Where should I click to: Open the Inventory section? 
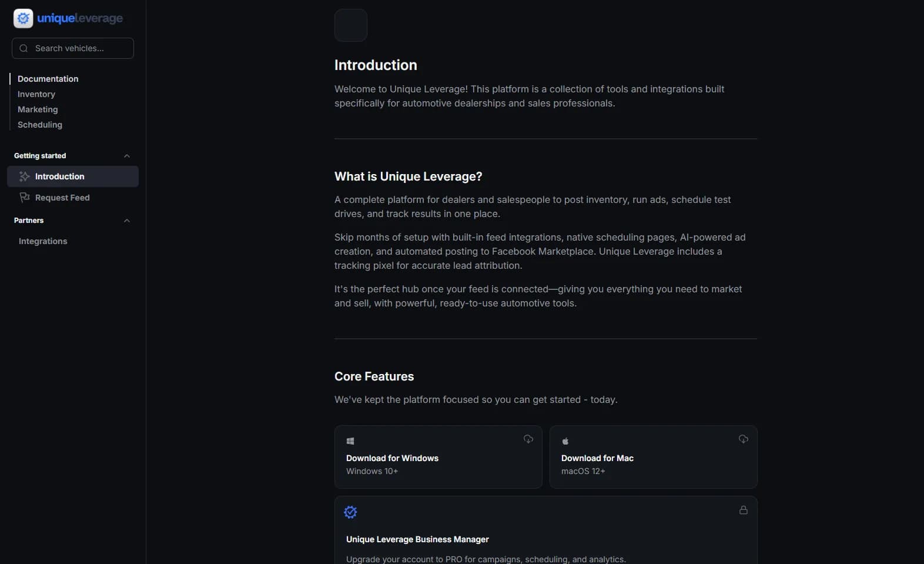point(36,94)
